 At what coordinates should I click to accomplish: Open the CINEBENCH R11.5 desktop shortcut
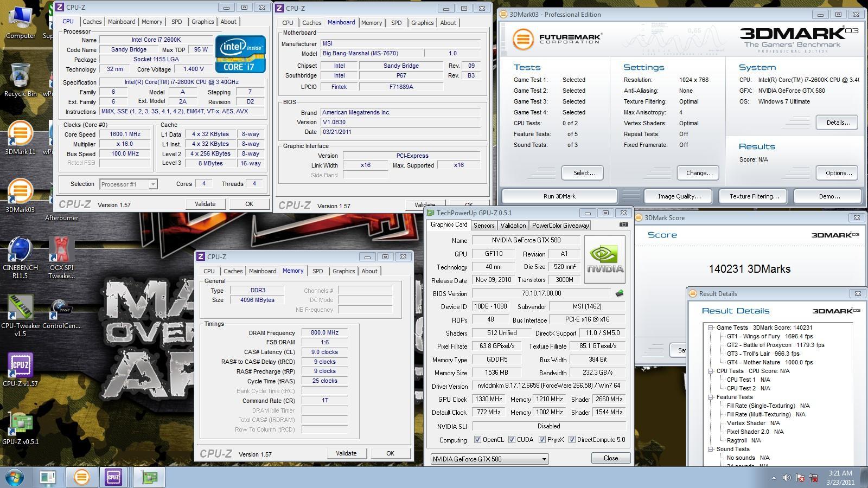20,258
